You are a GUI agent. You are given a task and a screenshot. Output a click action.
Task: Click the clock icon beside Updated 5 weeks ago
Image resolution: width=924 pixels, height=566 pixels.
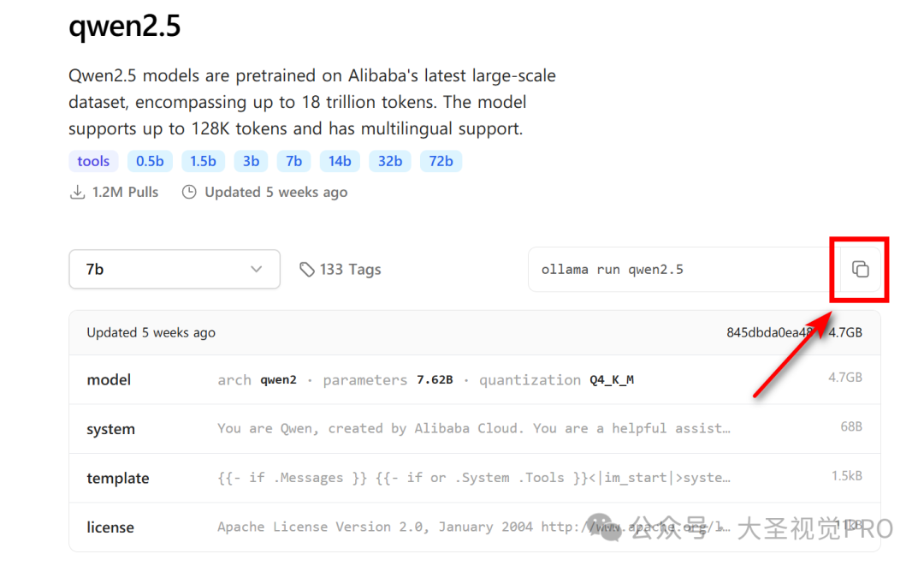click(x=189, y=192)
